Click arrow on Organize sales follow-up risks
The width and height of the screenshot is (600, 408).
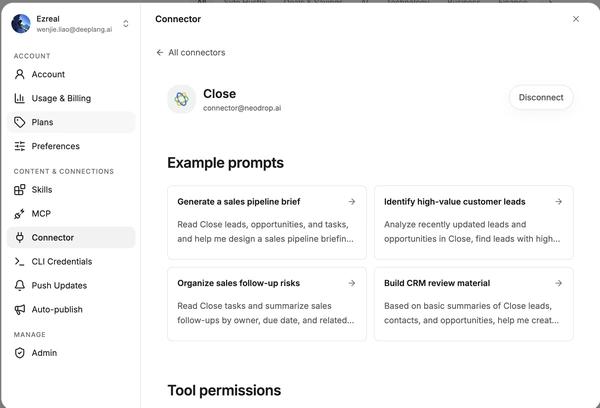(x=352, y=283)
